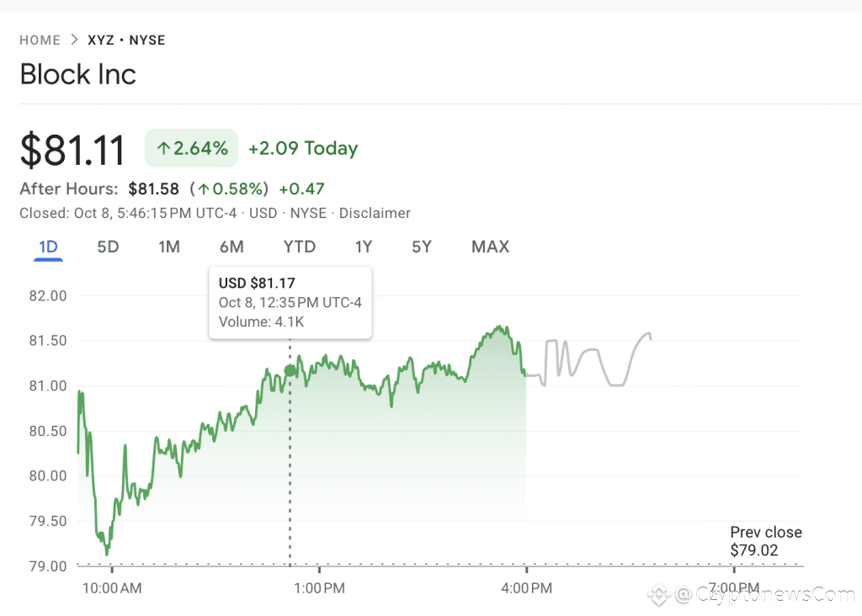Click the HOME breadcrumb link
This screenshot has width=862, height=616.
40,40
